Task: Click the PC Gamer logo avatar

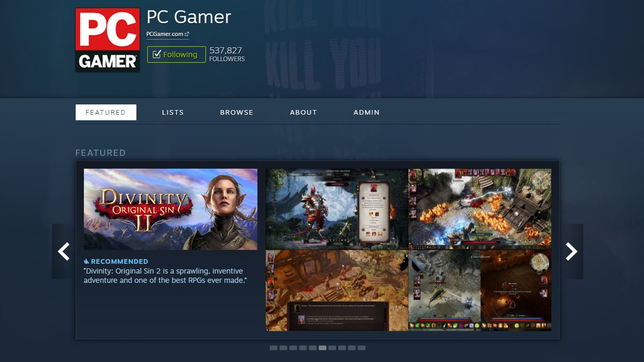Action: click(x=107, y=40)
